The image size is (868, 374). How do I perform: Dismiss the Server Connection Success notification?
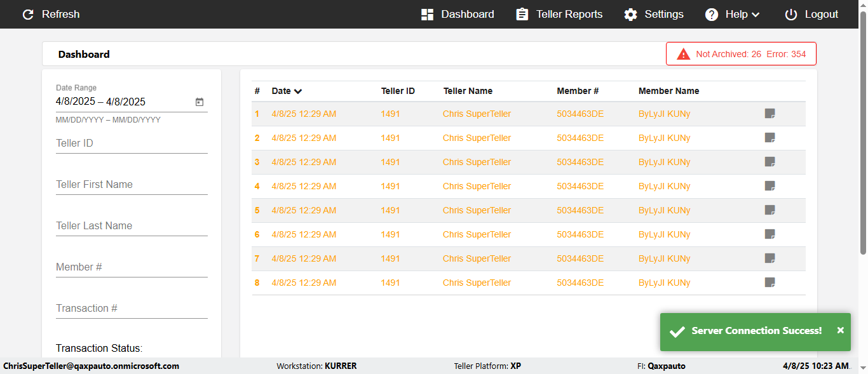(840, 330)
